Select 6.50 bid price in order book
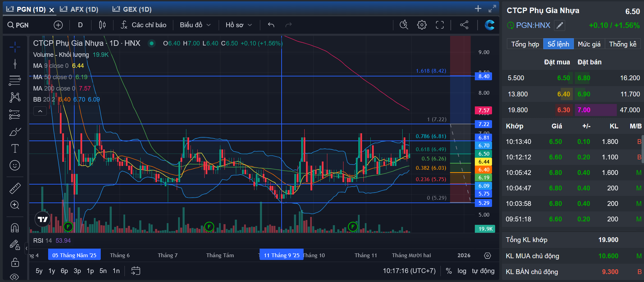The height and width of the screenshot is (282, 644). click(x=564, y=78)
